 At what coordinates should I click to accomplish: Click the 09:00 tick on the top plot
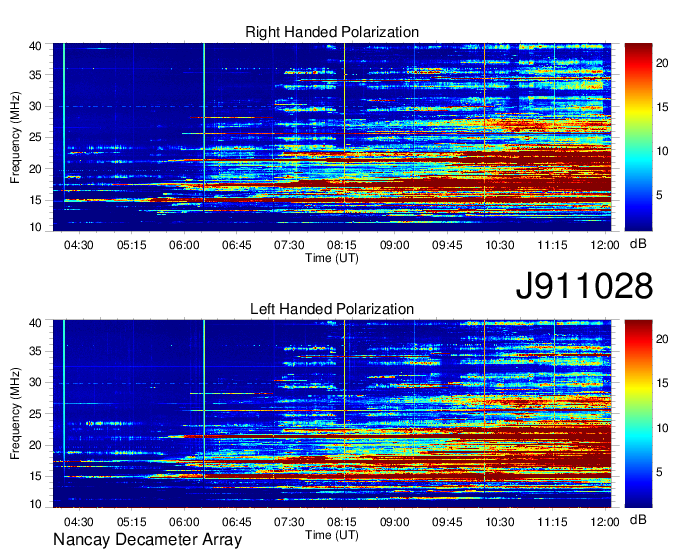[x=394, y=245]
